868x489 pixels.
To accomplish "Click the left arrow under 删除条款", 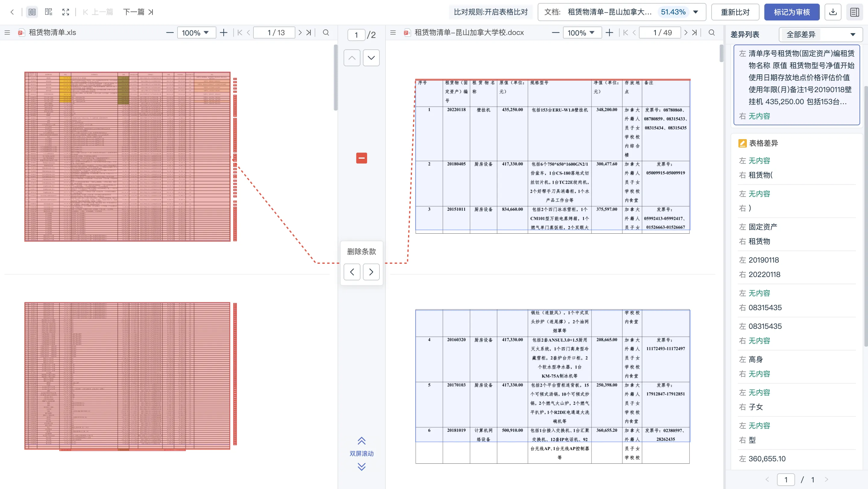I will 352,272.
